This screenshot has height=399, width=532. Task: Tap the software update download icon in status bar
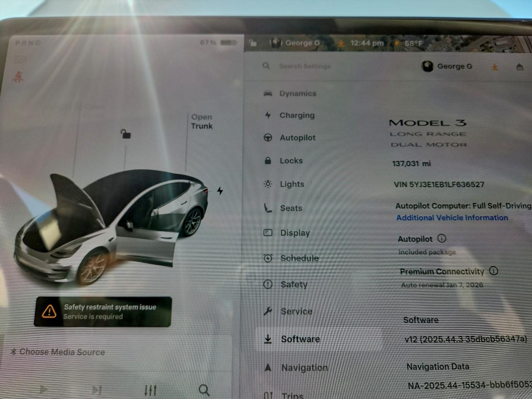click(x=341, y=43)
